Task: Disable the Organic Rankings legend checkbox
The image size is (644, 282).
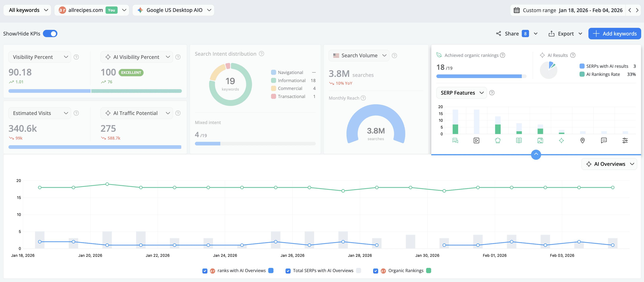Action: pyautogui.click(x=376, y=271)
